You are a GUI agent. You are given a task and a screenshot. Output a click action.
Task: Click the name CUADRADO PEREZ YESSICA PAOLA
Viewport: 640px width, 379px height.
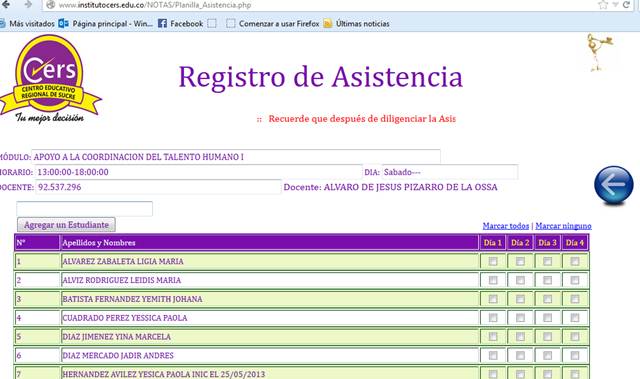[124, 318]
